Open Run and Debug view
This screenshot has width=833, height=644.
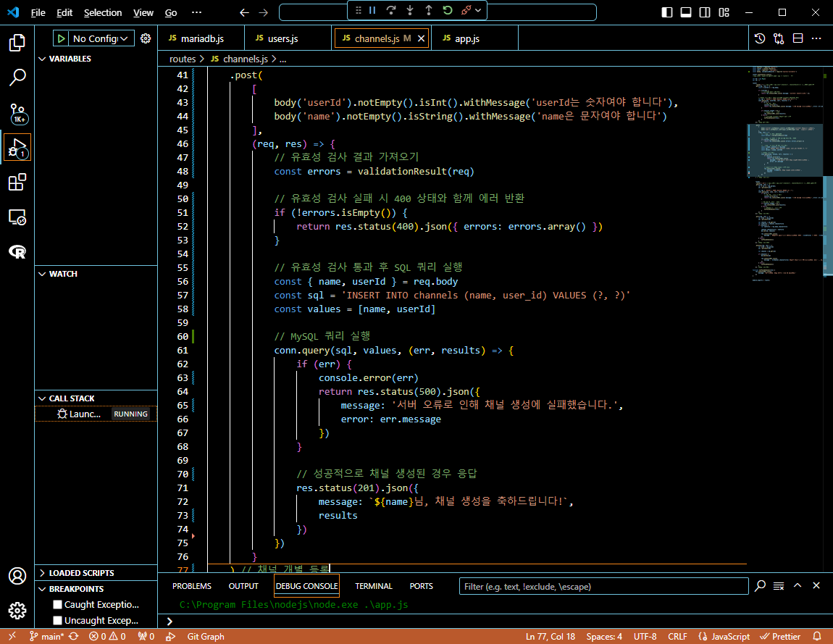click(x=17, y=148)
